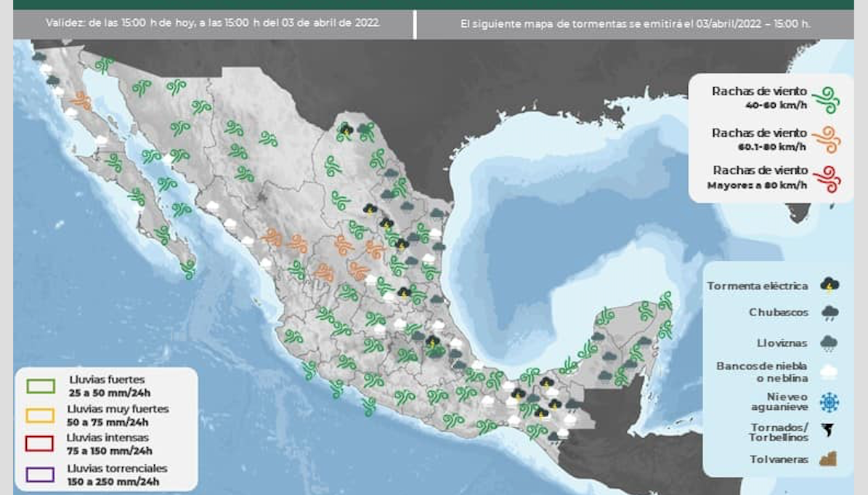Select the Tormenta eléctrica legend icon
Screen dimensions: 868x495
click(x=829, y=285)
